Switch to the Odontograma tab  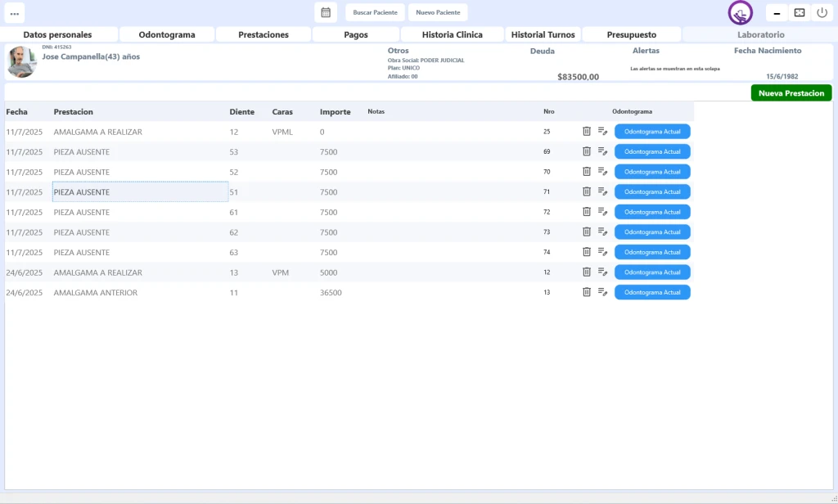pos(167,34)
